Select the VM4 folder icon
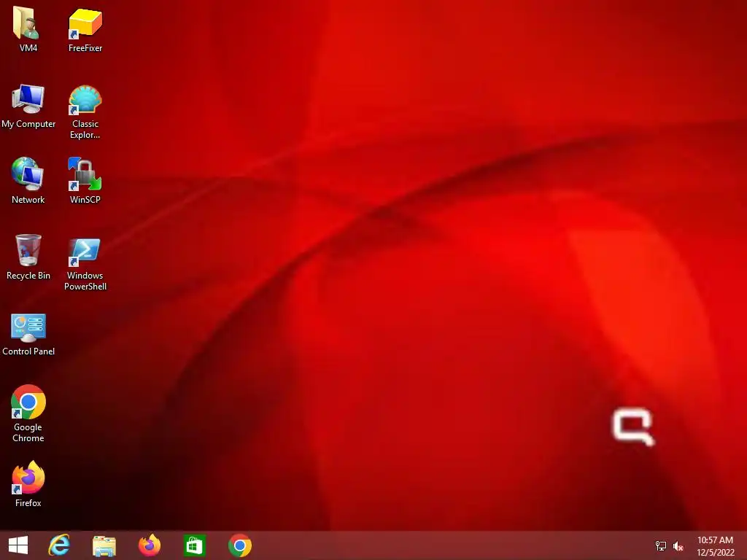Viewport: 747px width, 560px height. pos(26,23)
